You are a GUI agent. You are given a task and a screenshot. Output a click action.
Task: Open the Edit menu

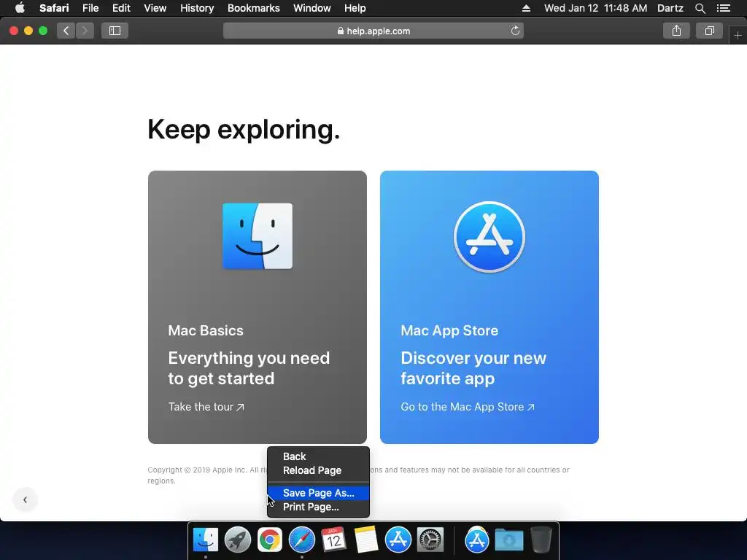(x=121, y=8)
